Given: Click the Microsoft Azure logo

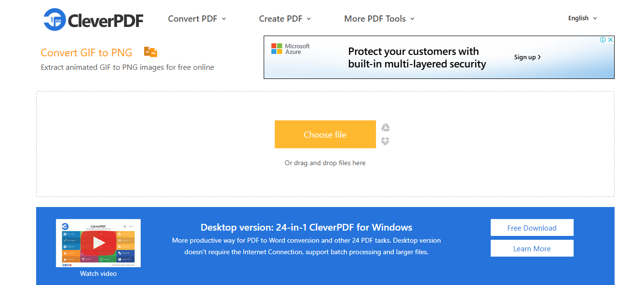Looking at the screenshot, I should pyautogui.click(x=290, y=49).
